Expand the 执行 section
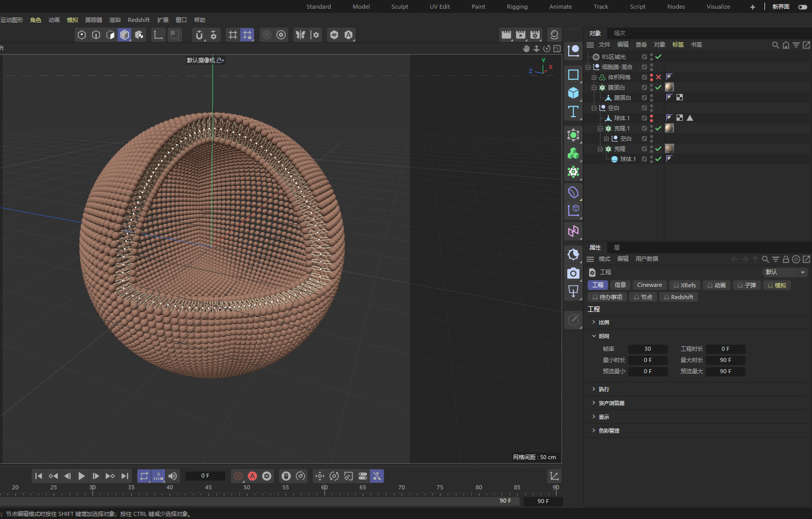 [594, 389]
